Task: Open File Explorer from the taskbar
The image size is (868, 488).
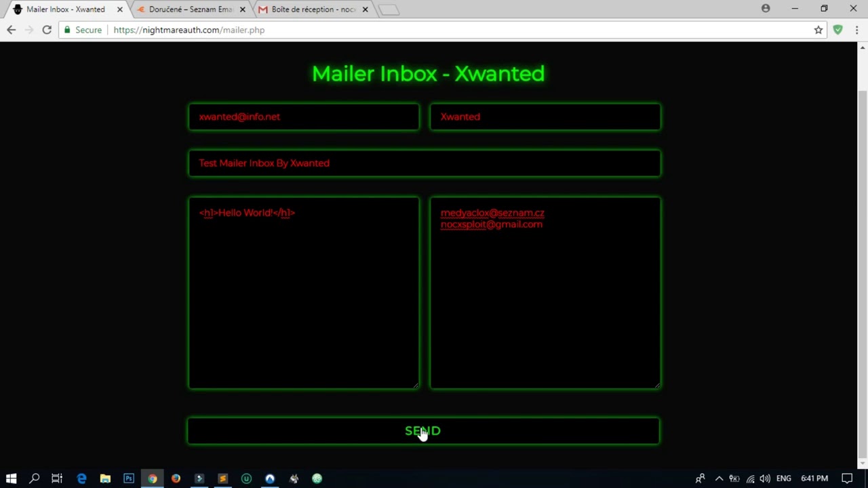Action: tap(105, 479)
